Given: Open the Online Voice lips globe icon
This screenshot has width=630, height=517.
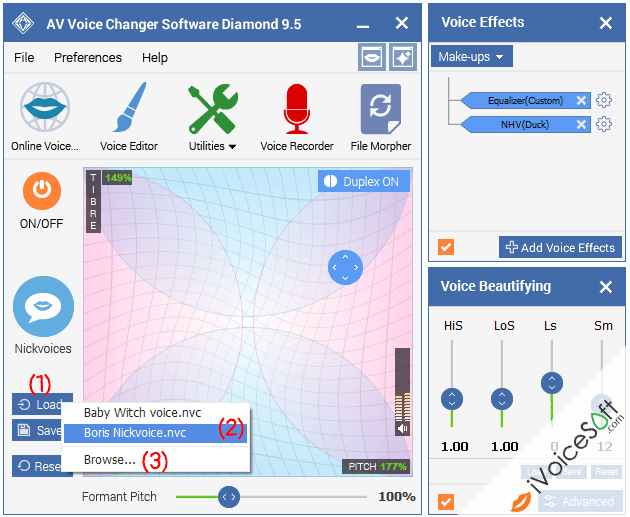Looking at the screenshot, I should coord(45,107).
